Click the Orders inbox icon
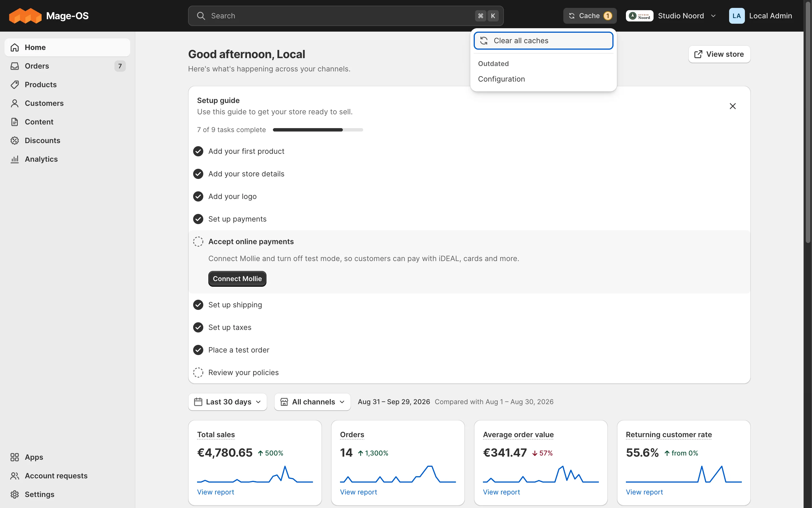Screen dimensions: 812x508 pyautogui.click(x=14, y=66)
